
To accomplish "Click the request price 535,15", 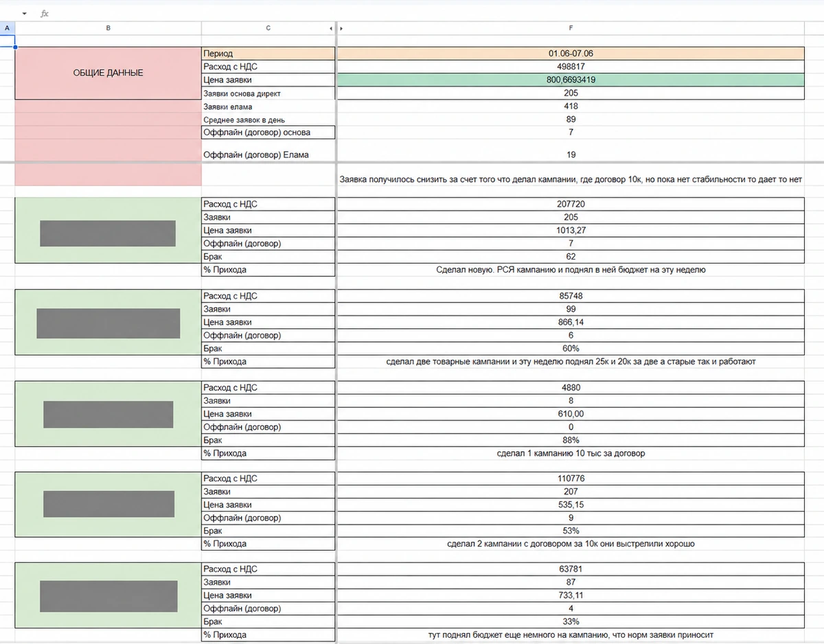I will tap(571, 505).
